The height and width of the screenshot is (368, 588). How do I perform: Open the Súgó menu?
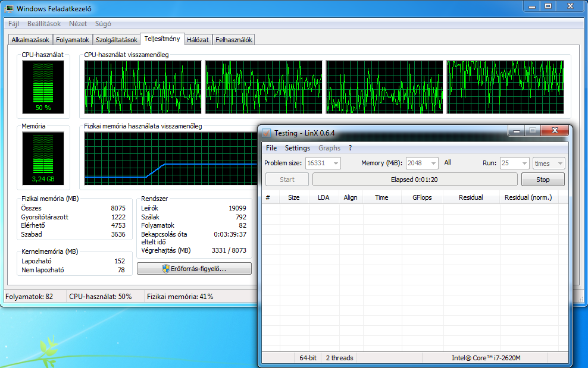pyautogui.click(x=103, y=24)
